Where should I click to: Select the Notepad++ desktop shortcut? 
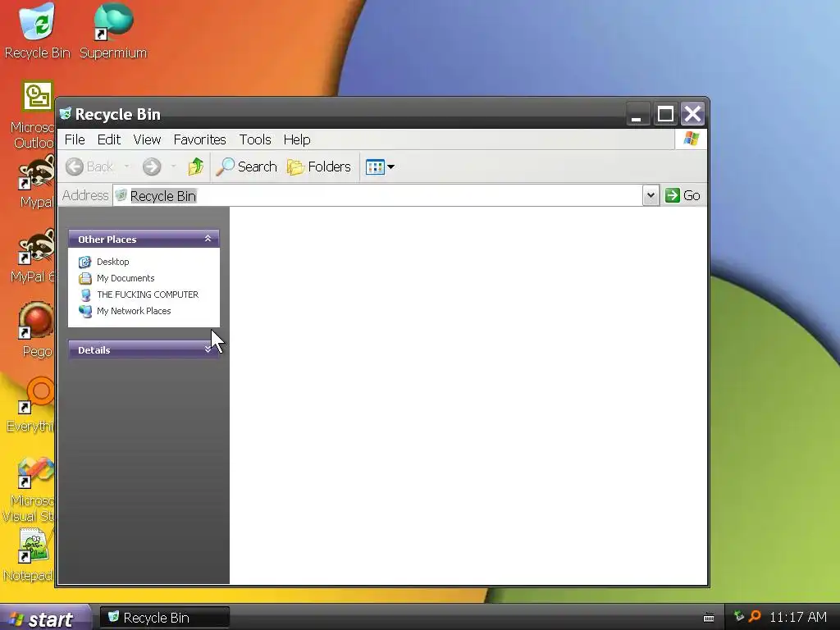click(29, 555)
